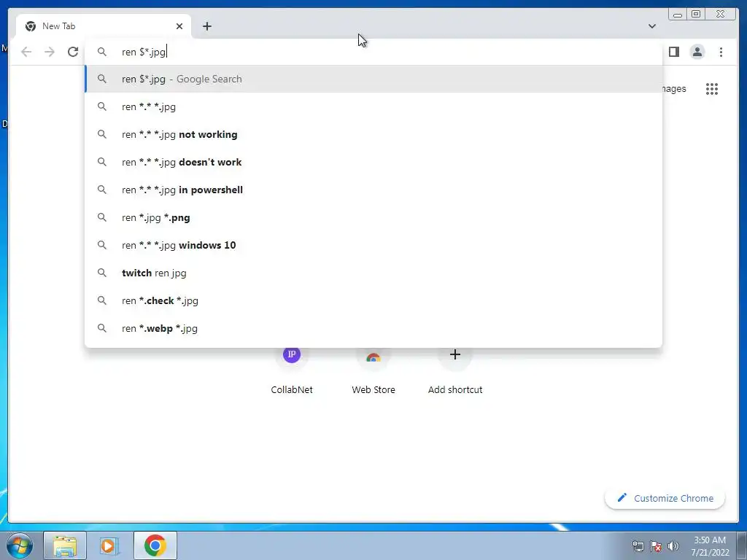747x560 pixels.
Task: Click the browser Forward arrow
Action: (x=50, y=52)
